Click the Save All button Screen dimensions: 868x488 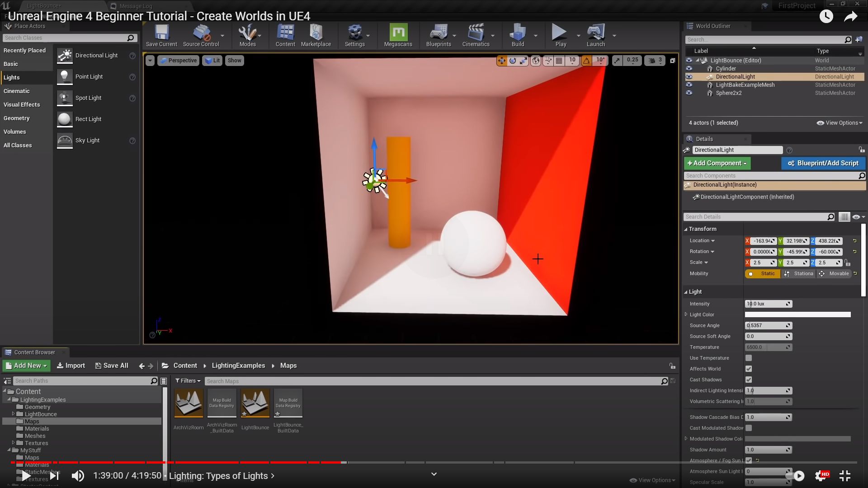(112, 366)
